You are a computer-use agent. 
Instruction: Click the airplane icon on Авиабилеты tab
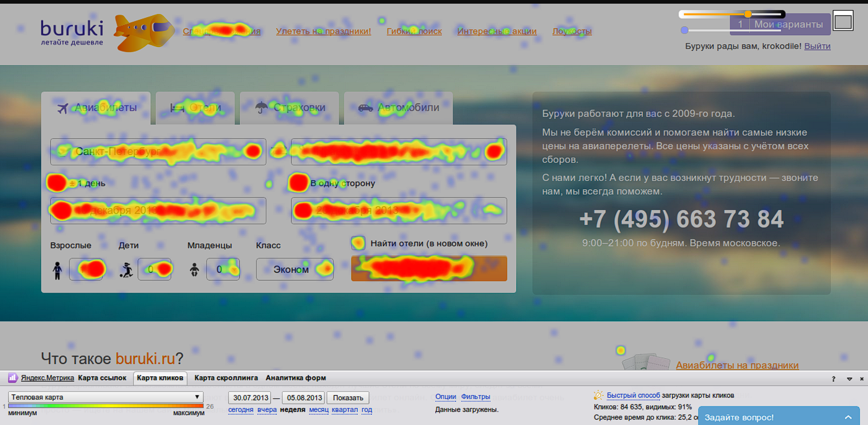[63, 108]
